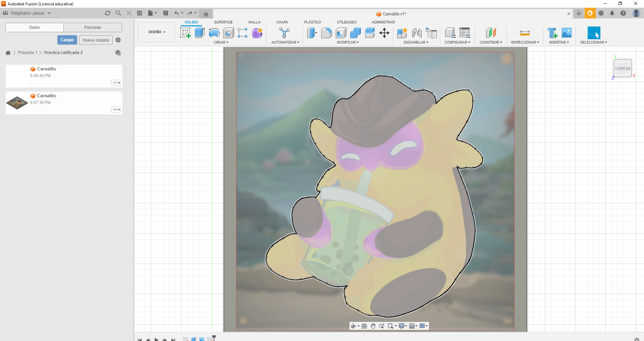
Task: Switch to the ADMINISTRAR tab
Action: pyautogui.click(x=383, y=22)
